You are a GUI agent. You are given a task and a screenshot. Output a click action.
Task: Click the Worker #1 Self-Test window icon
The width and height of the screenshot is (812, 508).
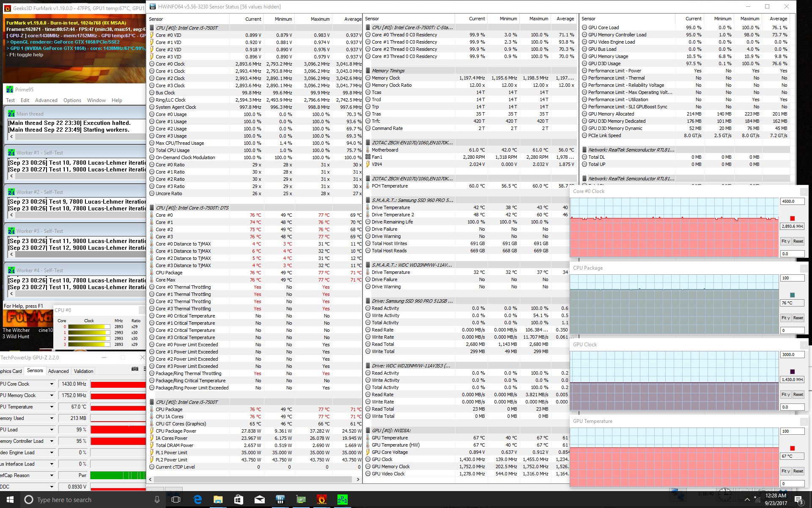[x=11, y=152]
